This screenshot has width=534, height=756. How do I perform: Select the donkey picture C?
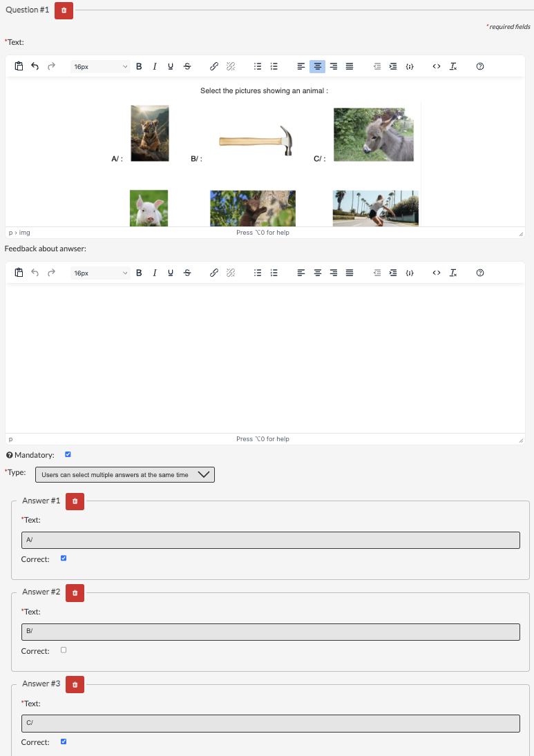(x=374, y=135)
